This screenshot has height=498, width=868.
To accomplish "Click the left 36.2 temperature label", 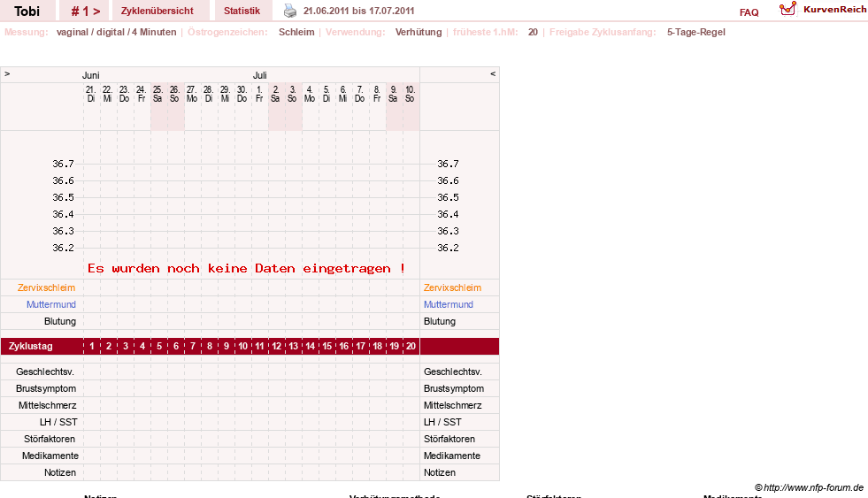I will click(63, 248).
